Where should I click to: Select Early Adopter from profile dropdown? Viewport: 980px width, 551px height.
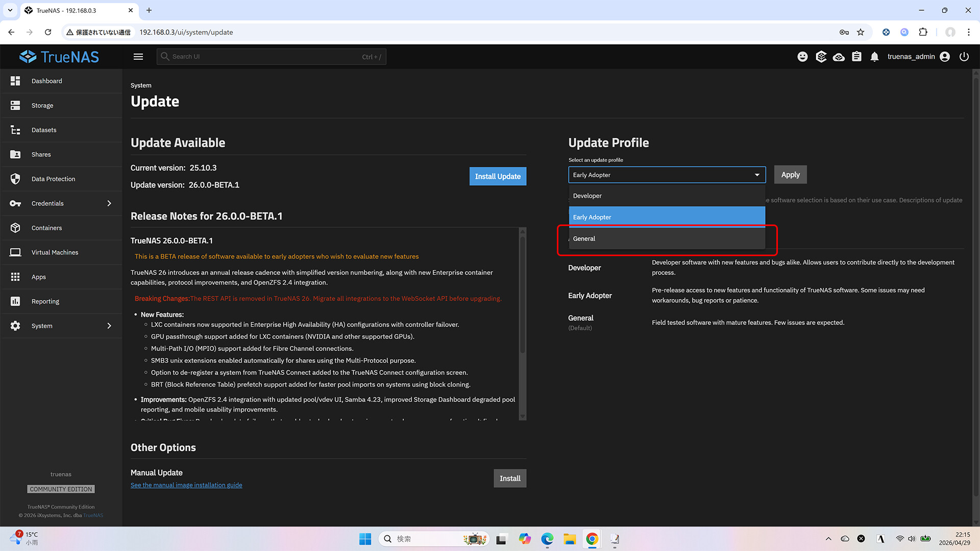667,217
